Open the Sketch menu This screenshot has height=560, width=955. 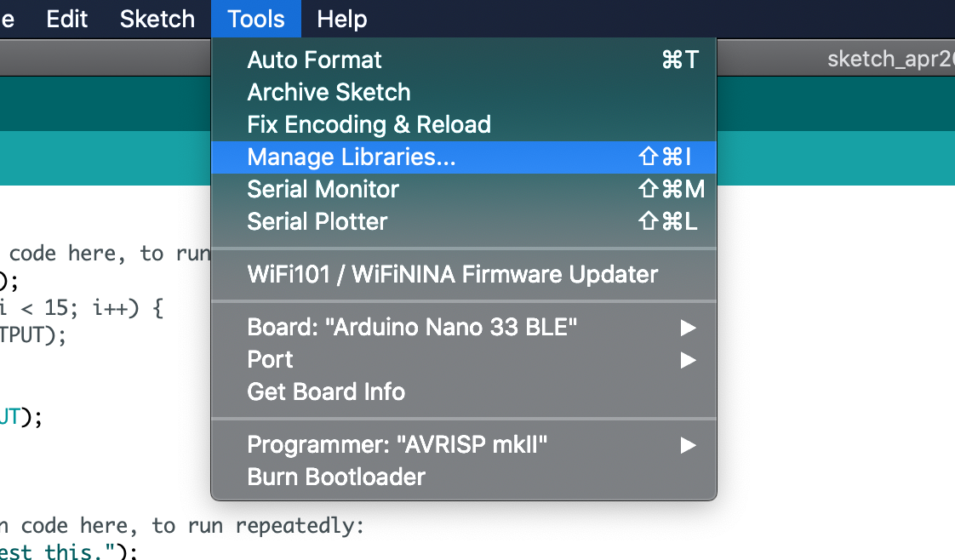pyautogui.click(x=157, y=19)
